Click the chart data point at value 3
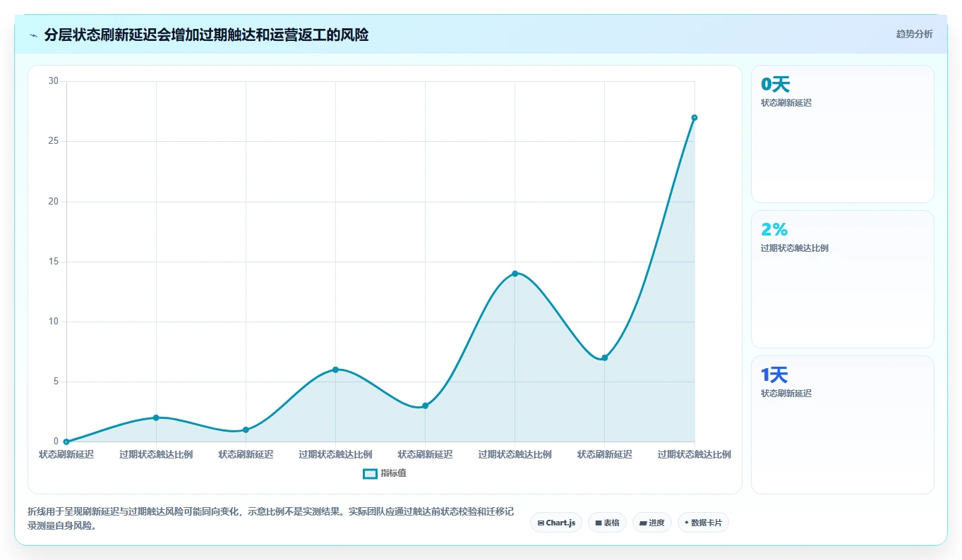 coord(425,406)
